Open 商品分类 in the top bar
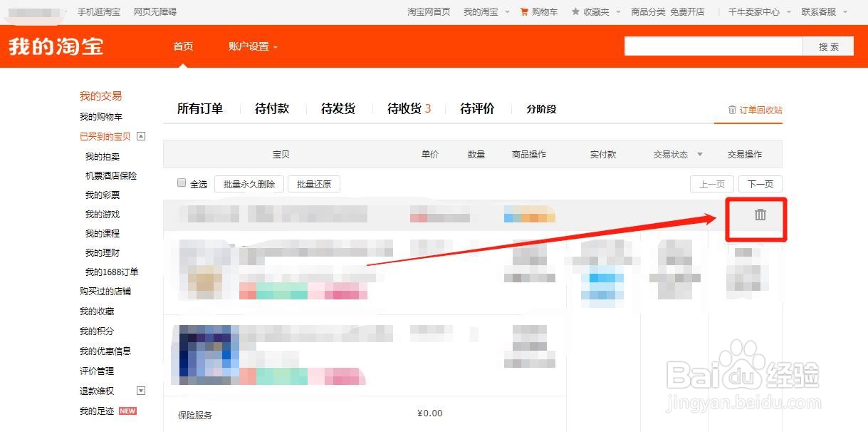 coord(648,12)
